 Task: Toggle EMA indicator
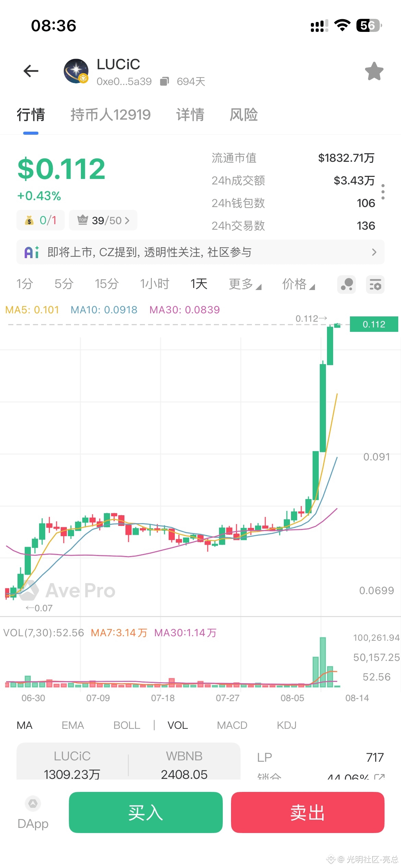click(x=73, y=725)
